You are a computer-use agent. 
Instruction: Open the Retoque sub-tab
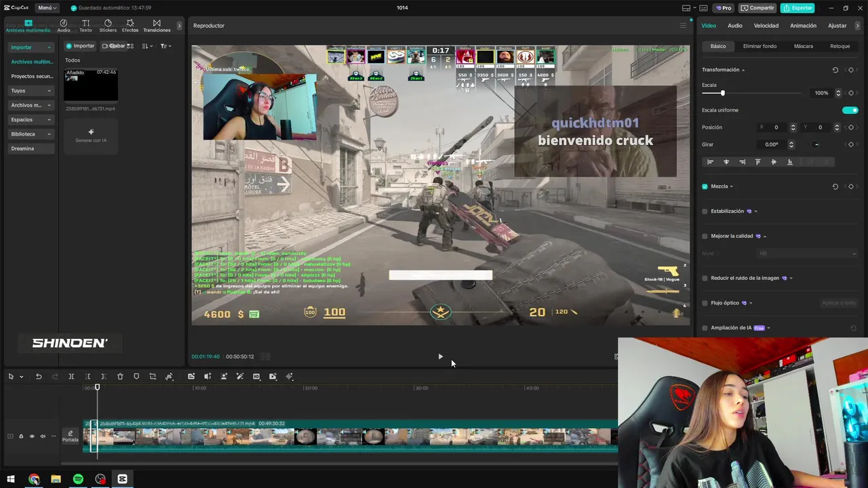840,46
